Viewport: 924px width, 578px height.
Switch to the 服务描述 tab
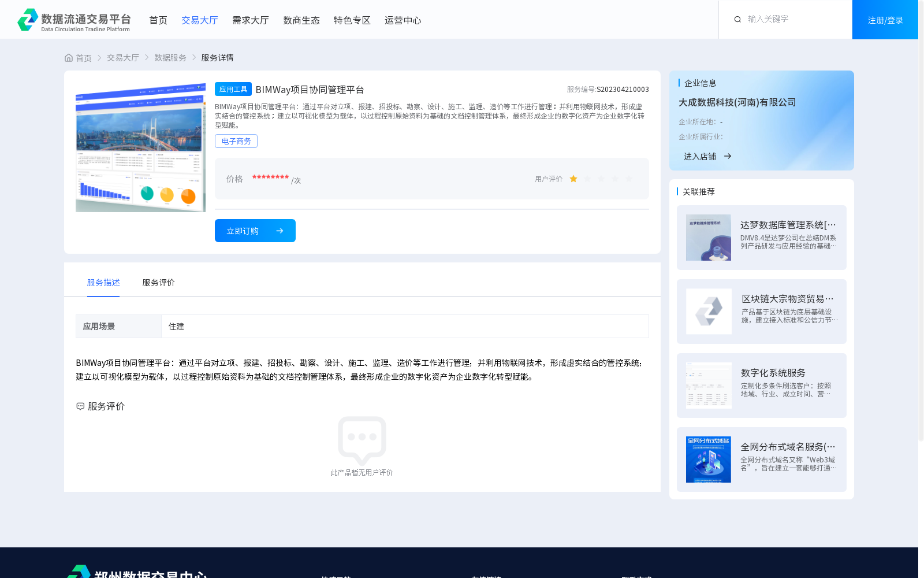coord(103,283)
